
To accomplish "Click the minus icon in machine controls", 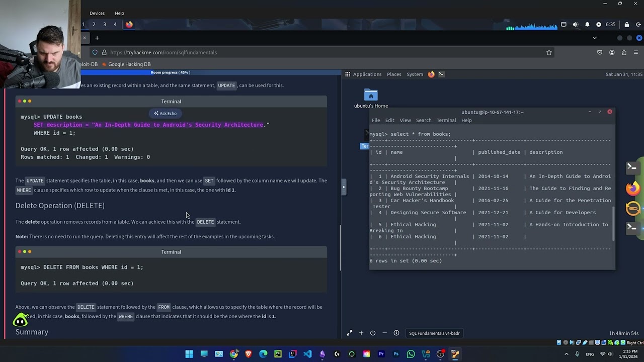I will 384,333.
